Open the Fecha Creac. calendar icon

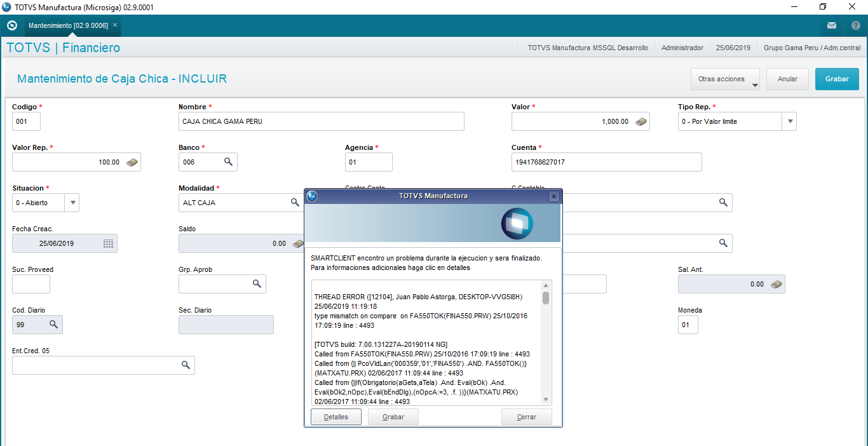coord(108,243)
